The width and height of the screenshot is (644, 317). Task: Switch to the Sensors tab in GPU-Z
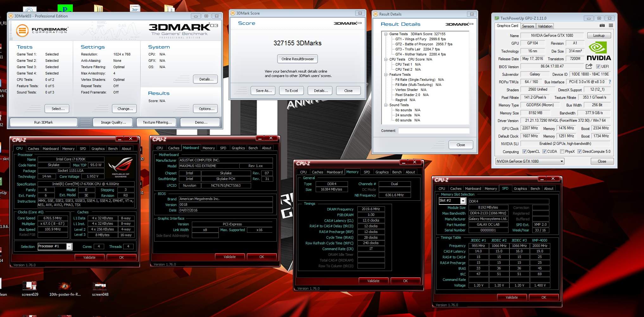(528, 26)
